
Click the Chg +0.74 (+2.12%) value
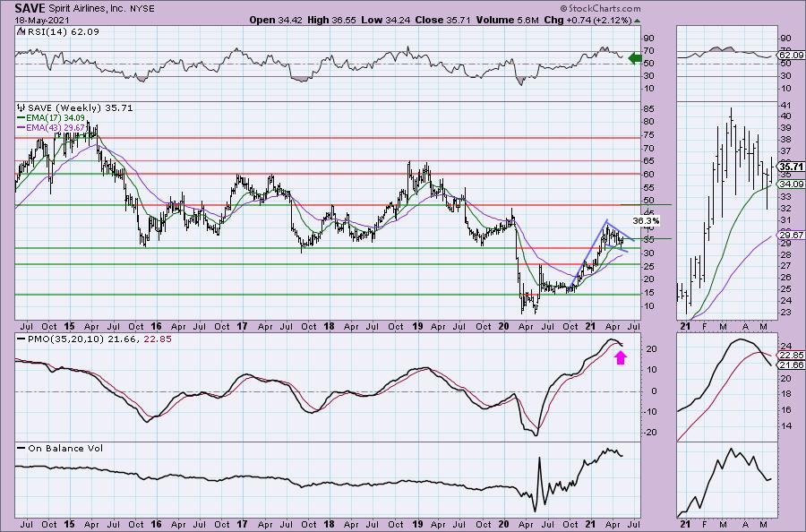pyautogui.click(x=587, y=20)
